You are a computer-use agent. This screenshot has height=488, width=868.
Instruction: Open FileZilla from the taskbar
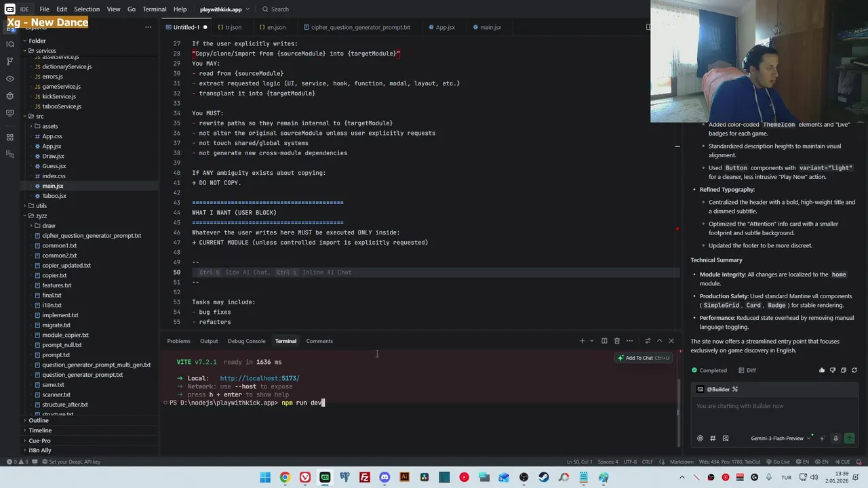pos(365,477)
